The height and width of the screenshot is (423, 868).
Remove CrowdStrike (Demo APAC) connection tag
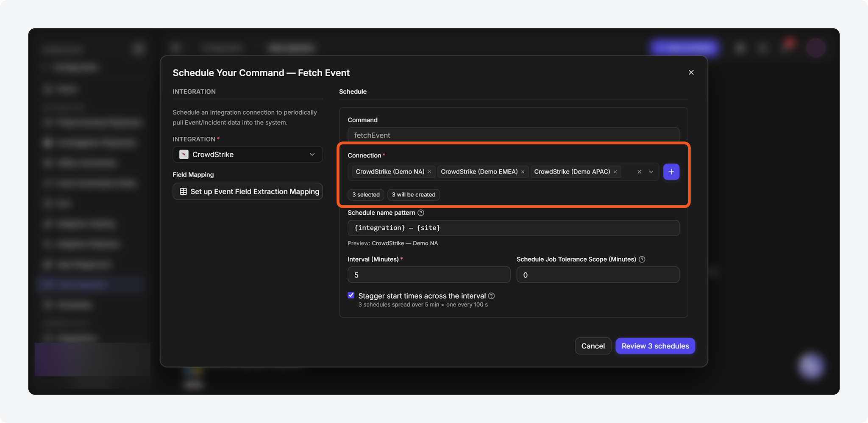[615, 172]
